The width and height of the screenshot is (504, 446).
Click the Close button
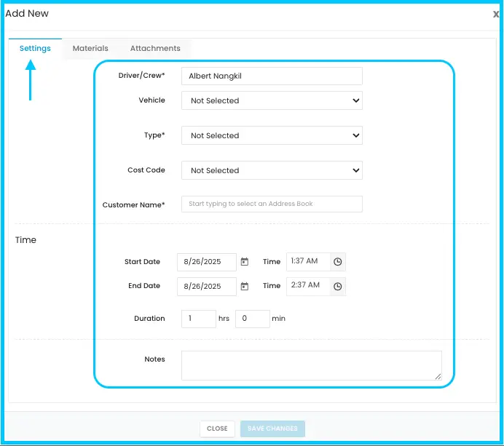[217, 429]
